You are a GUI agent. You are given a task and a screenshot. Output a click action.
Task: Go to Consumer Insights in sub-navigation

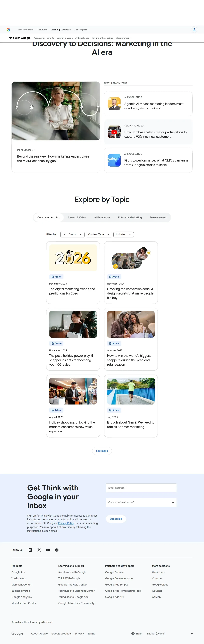(44, 38)
